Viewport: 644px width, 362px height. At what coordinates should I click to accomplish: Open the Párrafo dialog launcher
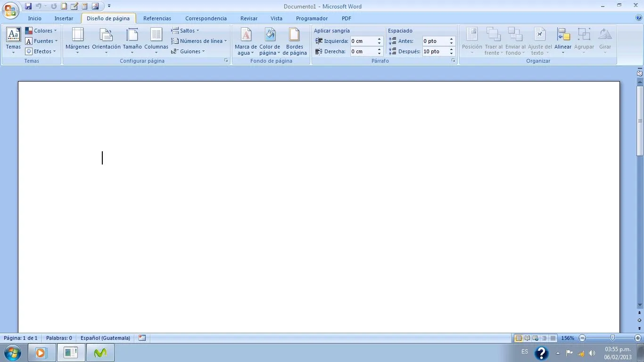pyautogui.click(x=453, y=60)
